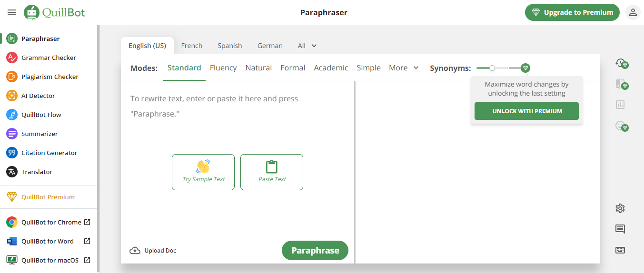
Task: Click the Paraphrase button
Action: point(315,251)
